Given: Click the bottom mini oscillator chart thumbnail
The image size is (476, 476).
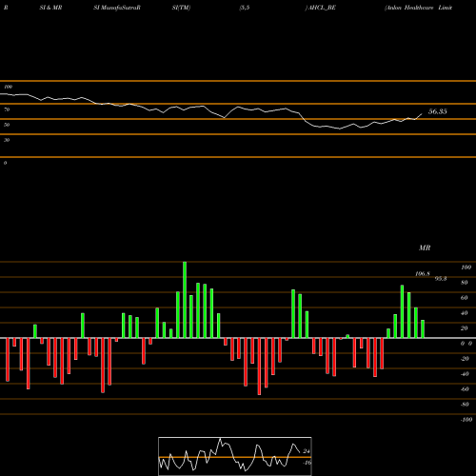Looking at the screenshot, I should point(235,456).
